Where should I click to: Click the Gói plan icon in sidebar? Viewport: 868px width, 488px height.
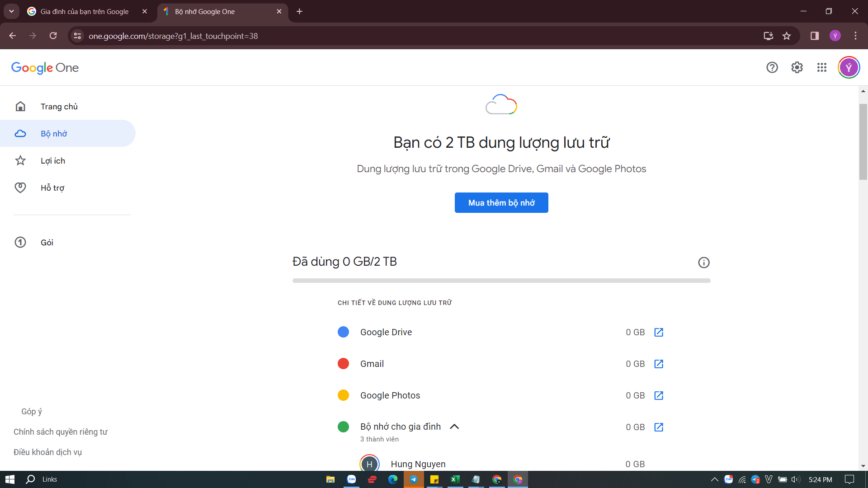tap(20, 242)
